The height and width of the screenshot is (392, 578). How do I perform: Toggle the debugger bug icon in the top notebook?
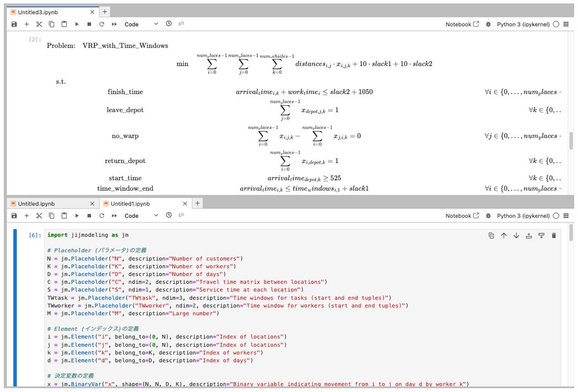pos(488,24)
